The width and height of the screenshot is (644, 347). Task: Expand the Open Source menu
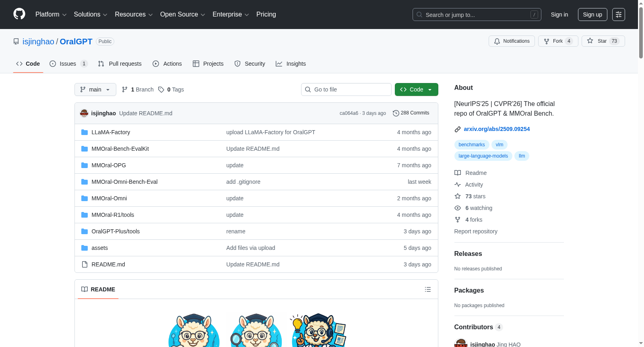coord(183,15)
